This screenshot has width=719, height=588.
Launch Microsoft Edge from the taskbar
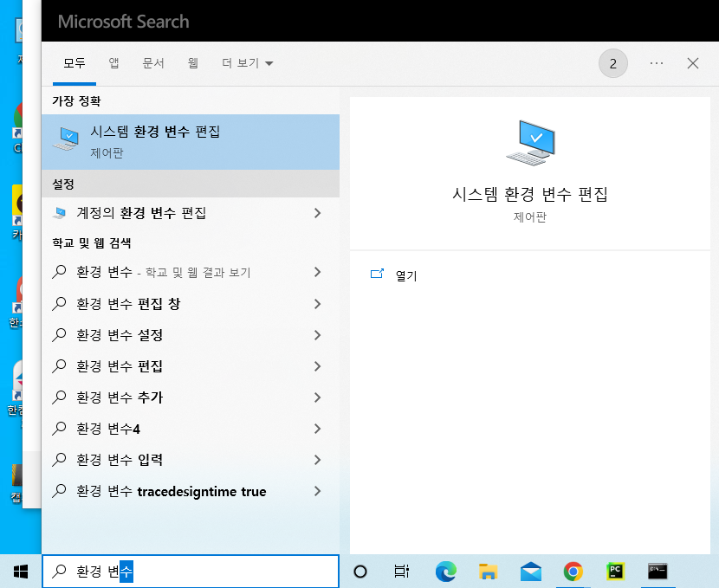tap(446, 572)
